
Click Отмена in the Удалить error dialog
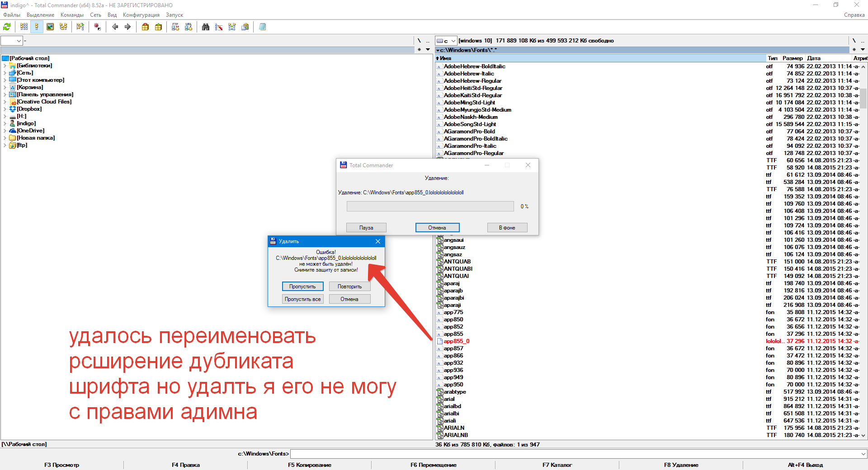[349, 299]
